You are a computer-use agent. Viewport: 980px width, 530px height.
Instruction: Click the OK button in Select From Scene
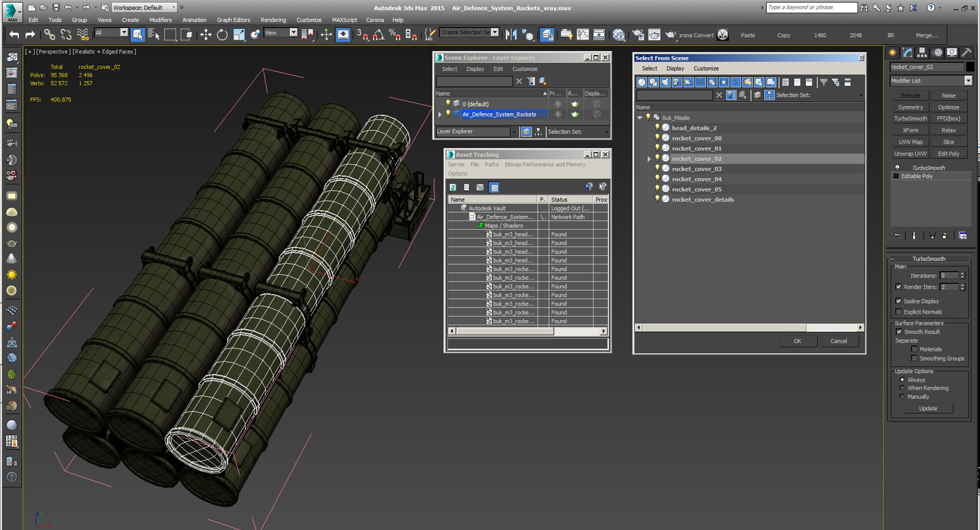click(x=797, y=341)
